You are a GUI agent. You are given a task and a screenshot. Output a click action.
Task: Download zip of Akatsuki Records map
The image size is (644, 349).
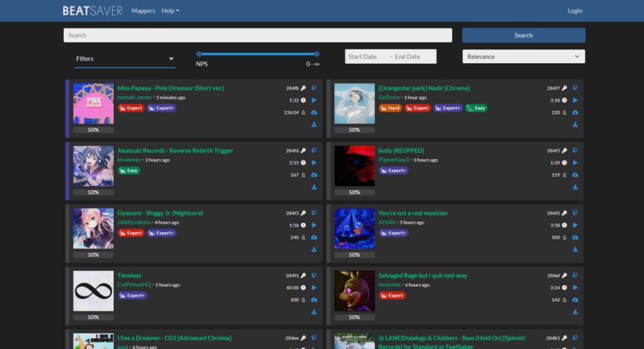(x=314, y=187)
